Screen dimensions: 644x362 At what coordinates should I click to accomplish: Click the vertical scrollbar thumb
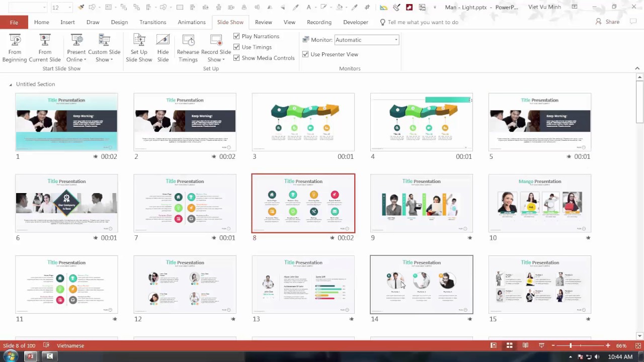639,103
